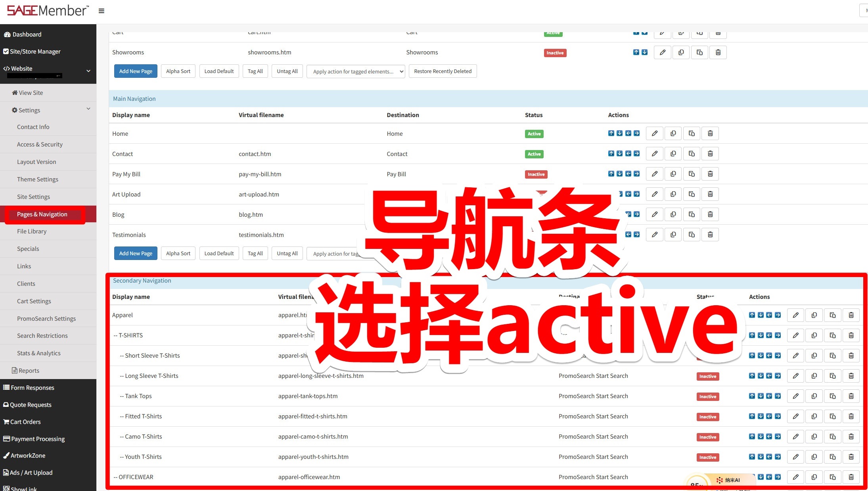This screenshot has width=868, height=491.
Task: Click Tag All button above Main Navigation
Action: pyautogui.click(x=255, y=71)
